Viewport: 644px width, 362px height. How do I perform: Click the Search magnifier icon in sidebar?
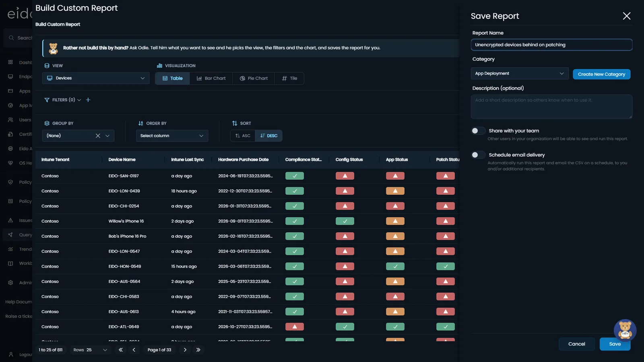(x=11, y=38)
